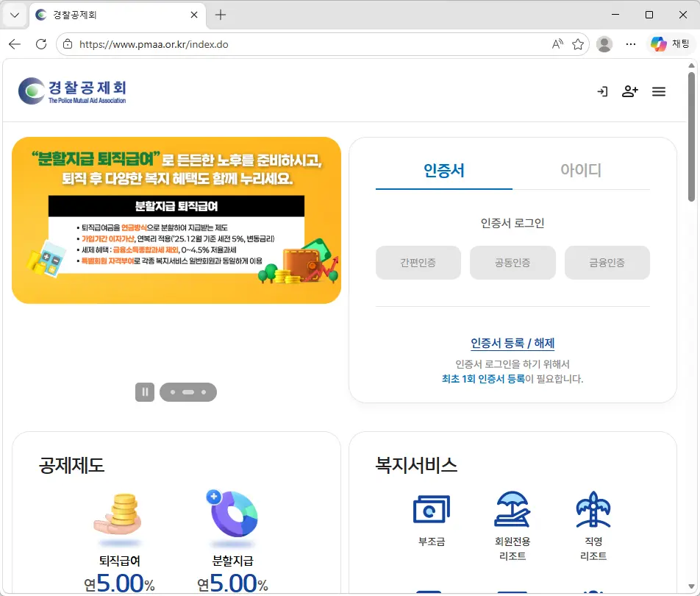The image size is (700, 596).
Task: Select the active carousel slide indicator
Action: (189, 391)
